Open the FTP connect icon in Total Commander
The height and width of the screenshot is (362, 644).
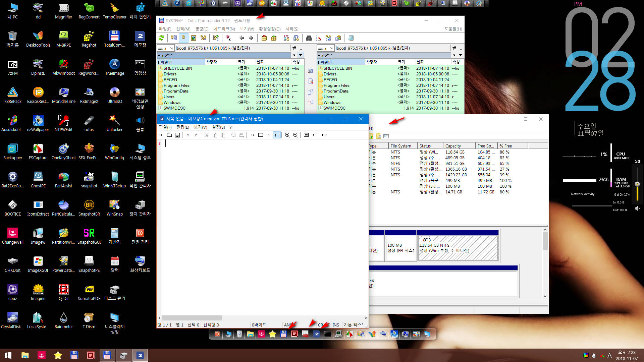[286, 38]
